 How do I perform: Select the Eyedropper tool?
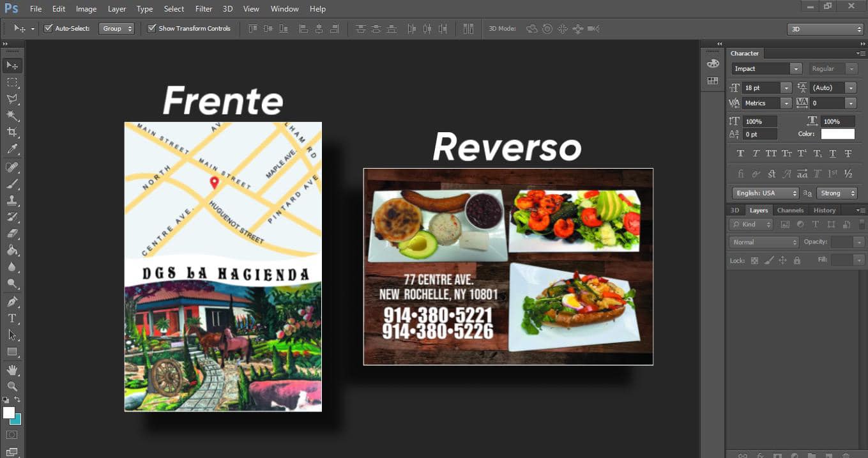point(12,149)
